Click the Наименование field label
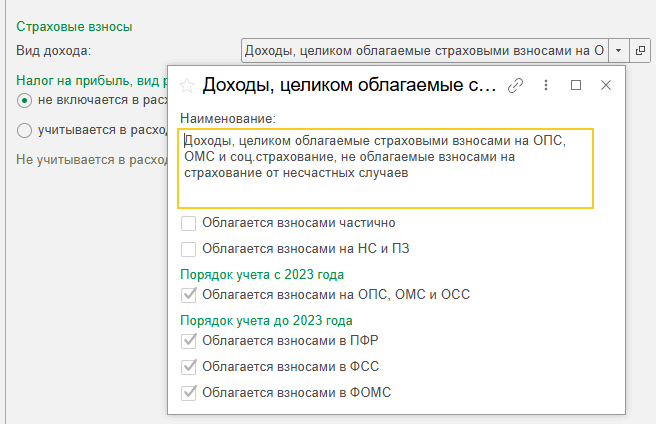656x424 pixels. tap(228, 119)
